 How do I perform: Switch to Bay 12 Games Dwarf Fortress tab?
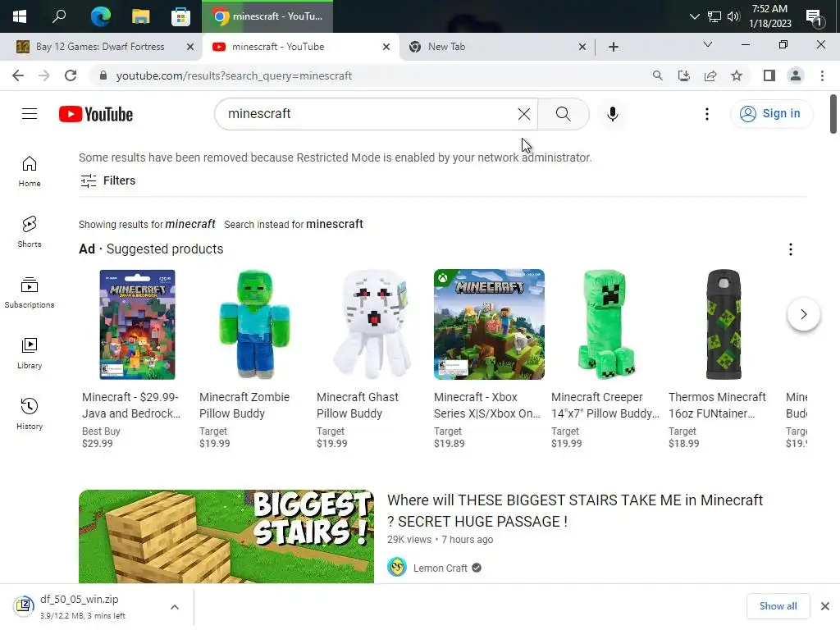click(100, 47)
